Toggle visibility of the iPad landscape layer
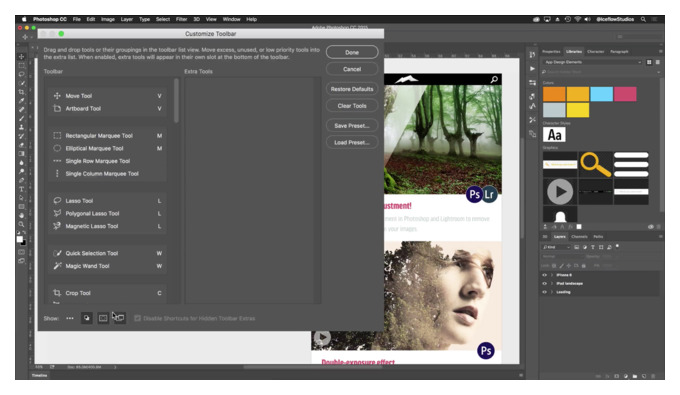 (545, 284)
